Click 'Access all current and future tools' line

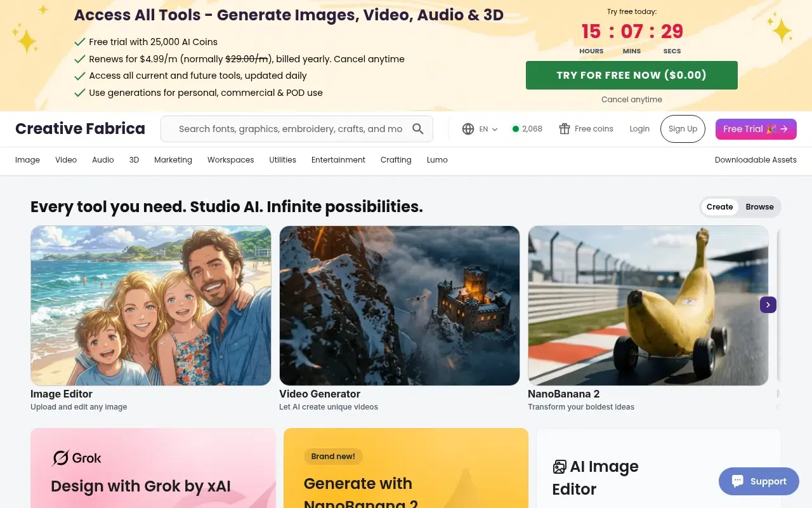tap(198, 76)
